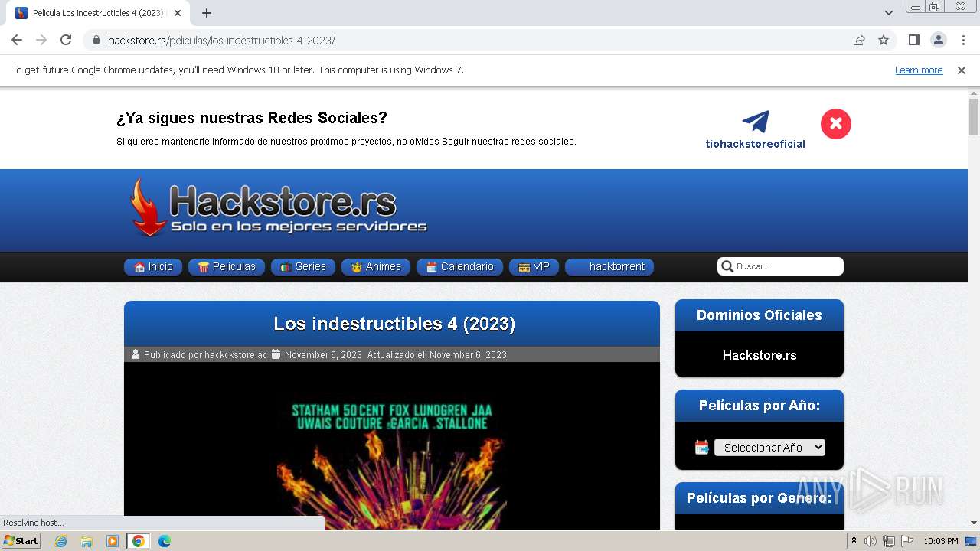The width and height of the screenshot is (980, 551).
Task: Open the Chrome side panel icon
Action: 913,40
